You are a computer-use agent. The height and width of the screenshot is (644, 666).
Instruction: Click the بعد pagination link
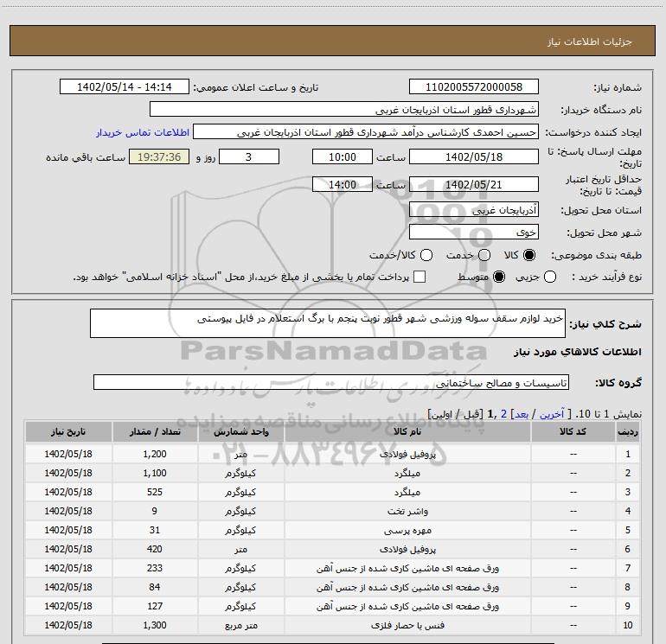tap(522, 414)
